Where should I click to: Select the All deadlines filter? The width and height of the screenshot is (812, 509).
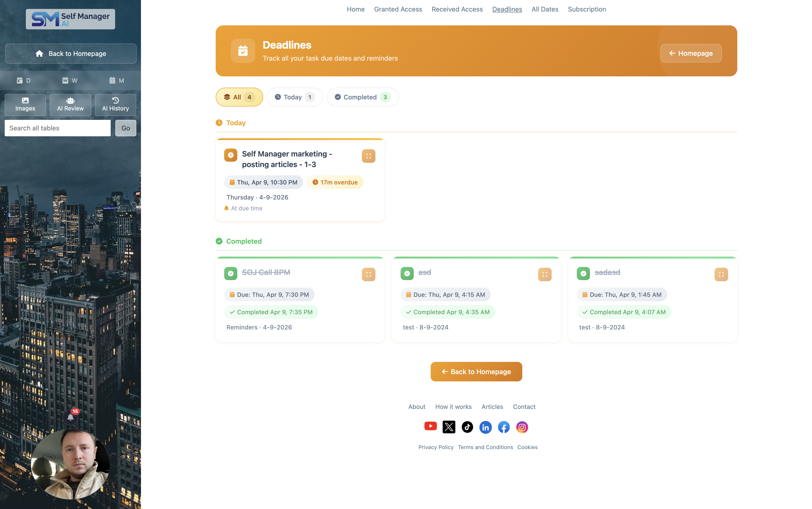point(239,97)
